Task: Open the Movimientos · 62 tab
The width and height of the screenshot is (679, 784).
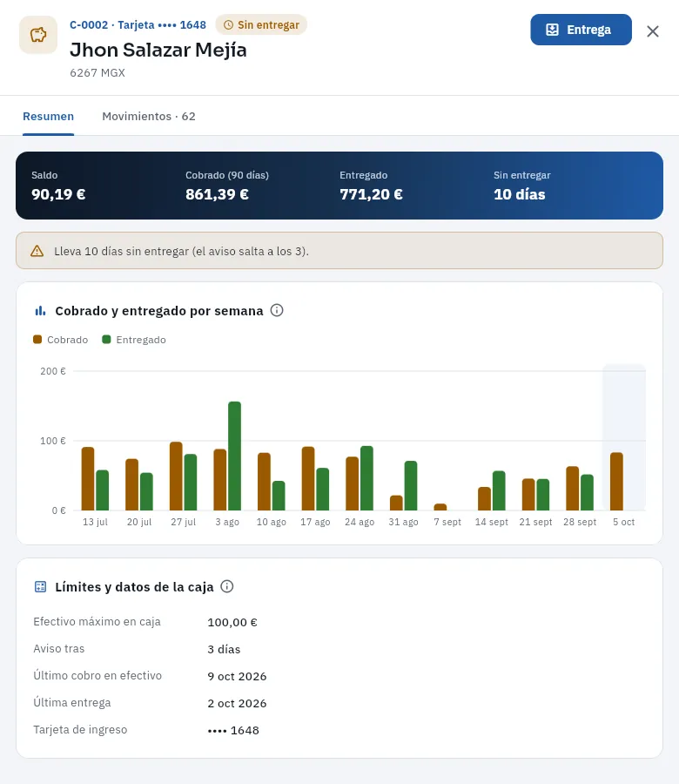Action: [x=149, y=116]
